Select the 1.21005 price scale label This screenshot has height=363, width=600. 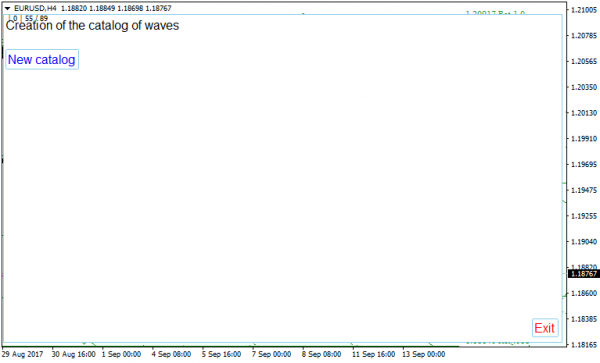pyautogui.click(x=584, y=10)
